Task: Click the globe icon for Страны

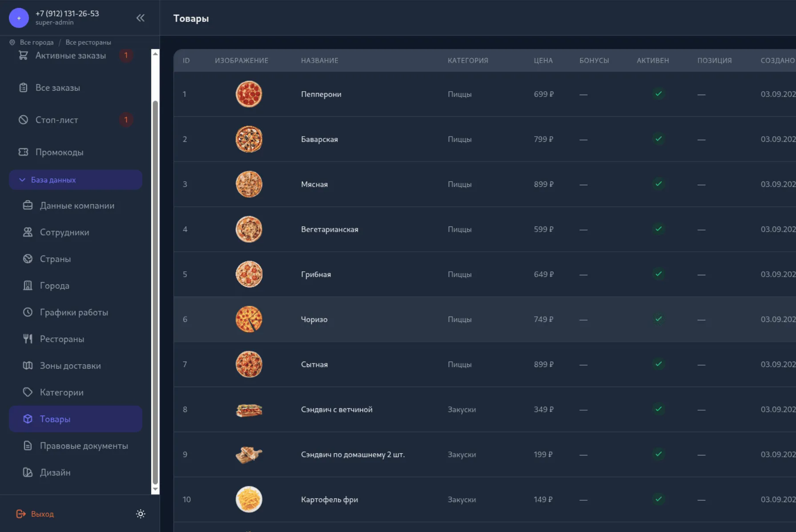Action: [28, 259]
